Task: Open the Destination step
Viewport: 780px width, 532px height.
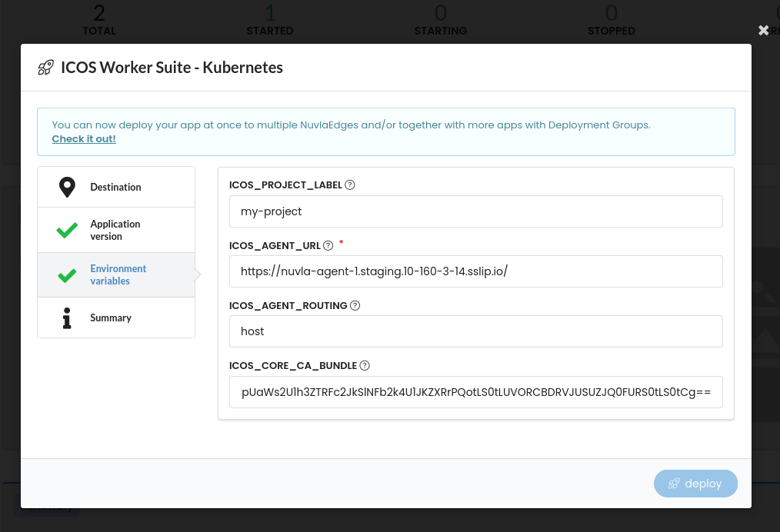Action: pos(116,187)
